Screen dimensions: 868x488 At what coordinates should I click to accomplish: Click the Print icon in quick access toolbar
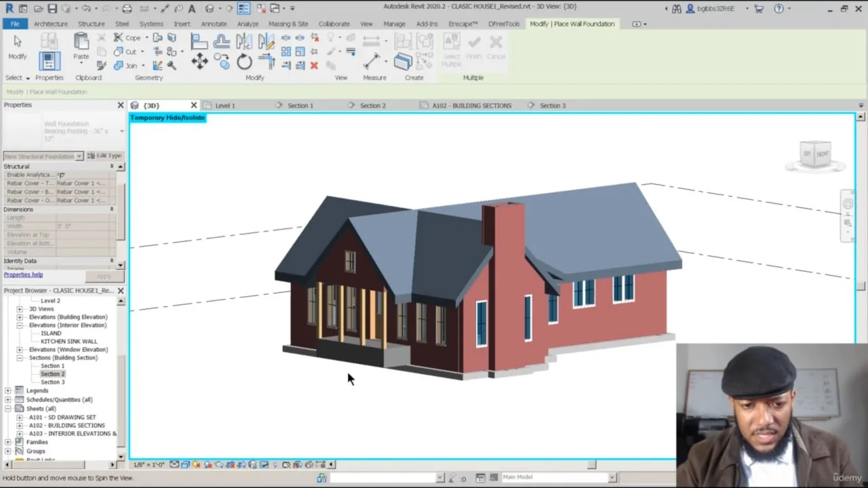(127, 9)
